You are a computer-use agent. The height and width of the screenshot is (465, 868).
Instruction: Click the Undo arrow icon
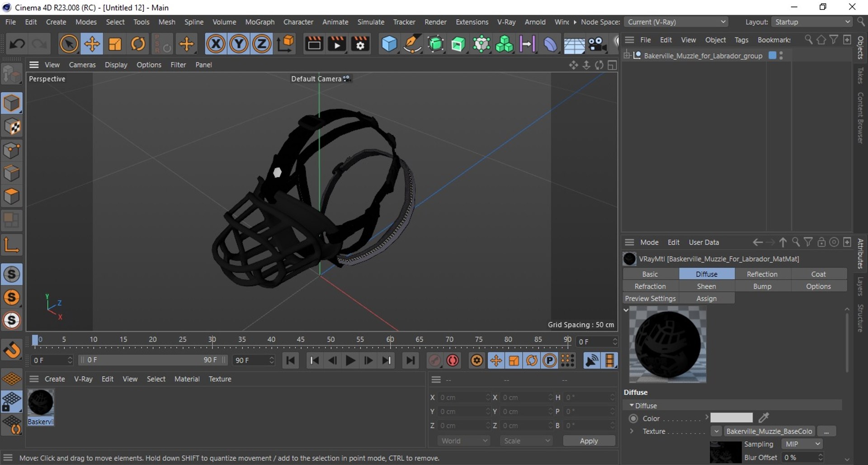[17, 44]
